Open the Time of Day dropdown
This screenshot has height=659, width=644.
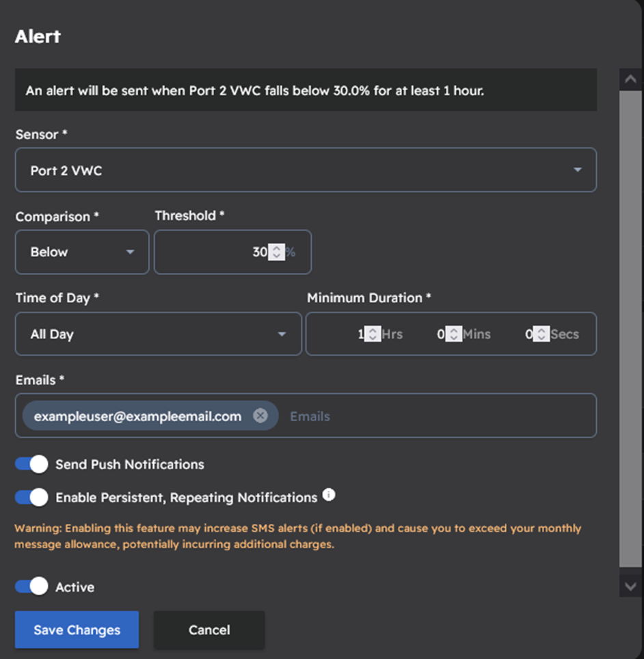click(x=158, y=334)
